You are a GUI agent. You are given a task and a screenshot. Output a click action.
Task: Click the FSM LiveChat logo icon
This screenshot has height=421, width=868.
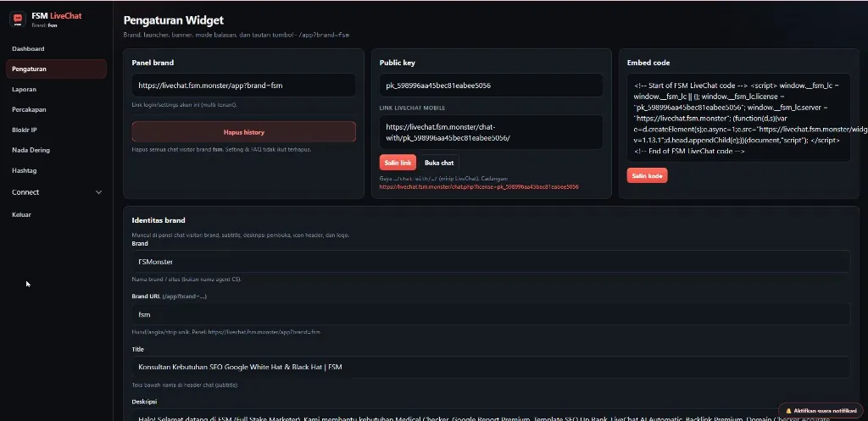click(19, 19)
